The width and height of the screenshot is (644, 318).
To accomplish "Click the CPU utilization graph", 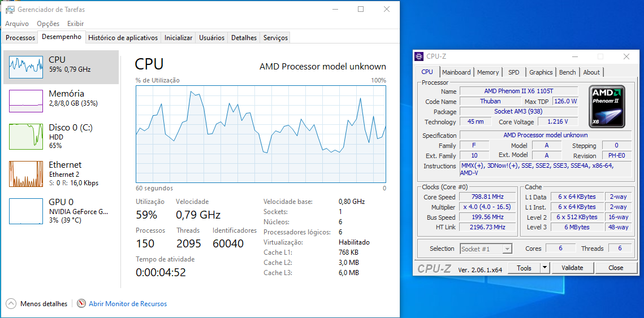I will pyautogui.click(x=261, y=134).
